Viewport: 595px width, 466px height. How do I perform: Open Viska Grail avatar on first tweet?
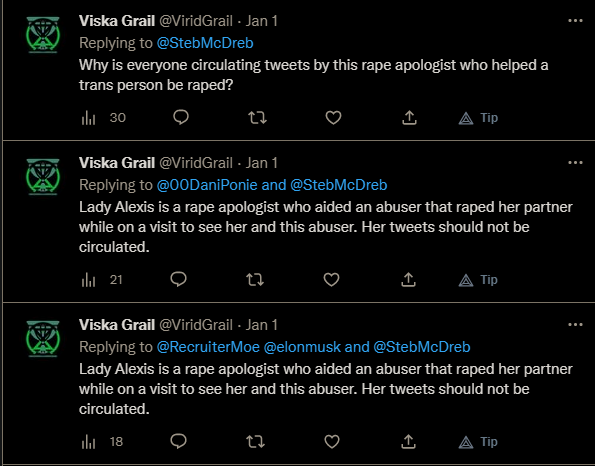click(43, 35)
